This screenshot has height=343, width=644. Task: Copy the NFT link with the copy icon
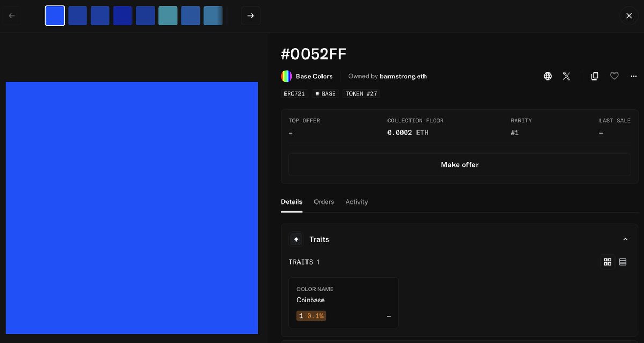(595, 76)
